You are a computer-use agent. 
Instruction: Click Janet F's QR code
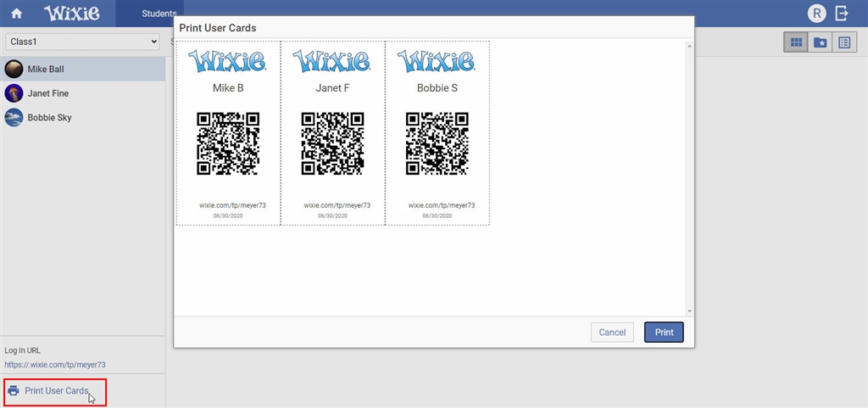coord(332,143)
